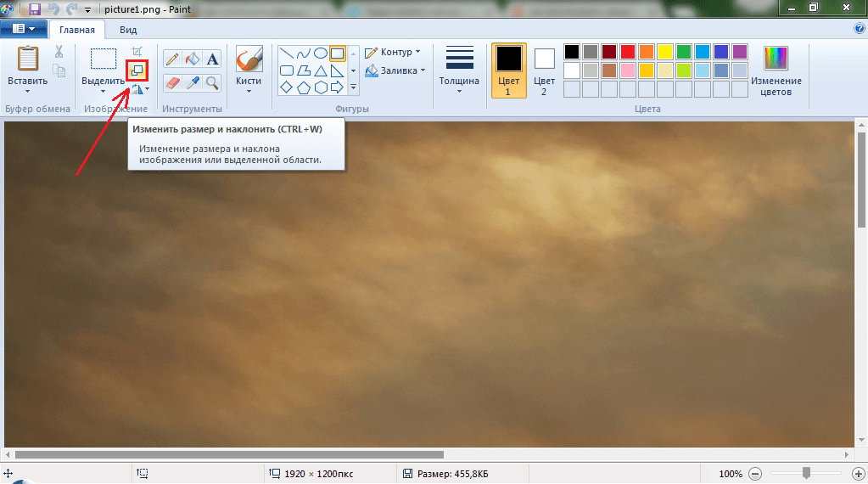Viewport: 868px width, 484px height.
Task: Open the Контур outline dropdown
Action: pos(393,52)
